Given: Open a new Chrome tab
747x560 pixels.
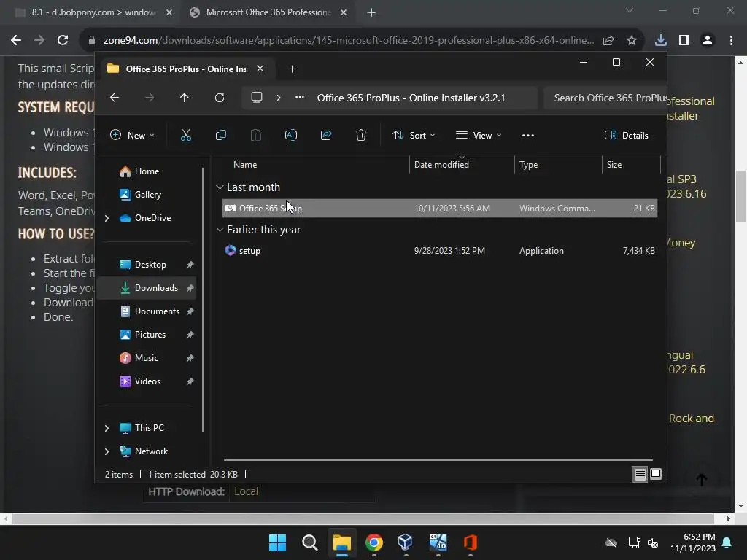Looking at the screenshot, I should 371,13.
